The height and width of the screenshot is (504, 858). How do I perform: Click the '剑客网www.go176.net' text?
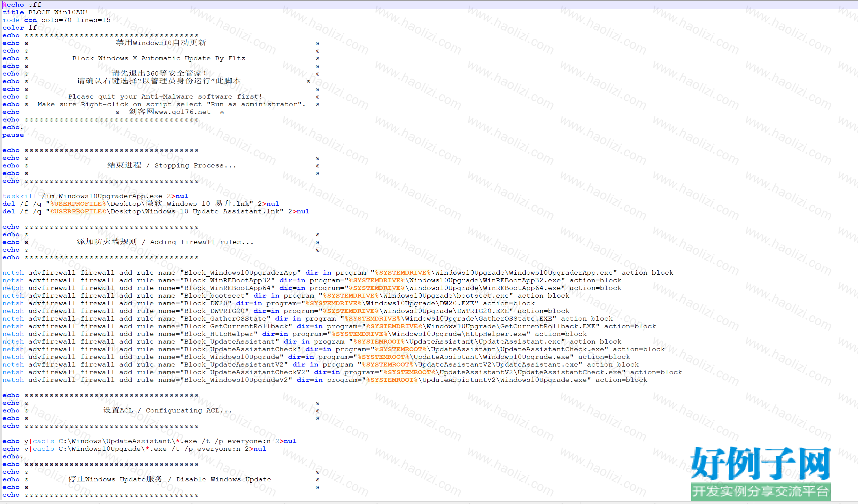click(170, 112)
